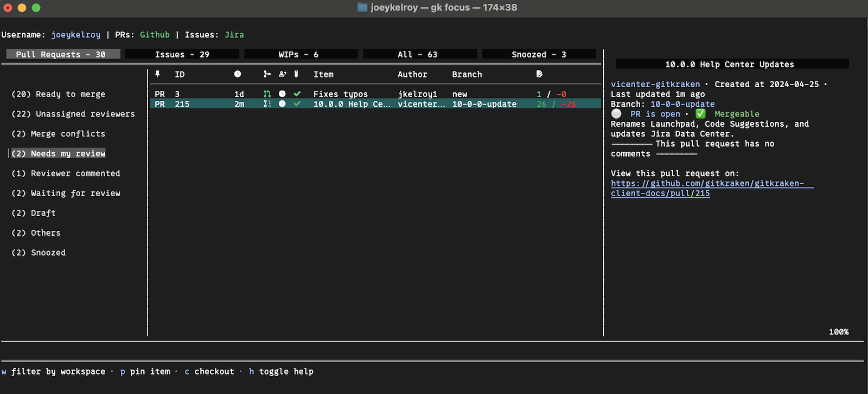Click the file changes column header icon
Screen dimensions: 868x394
point(539,74)
